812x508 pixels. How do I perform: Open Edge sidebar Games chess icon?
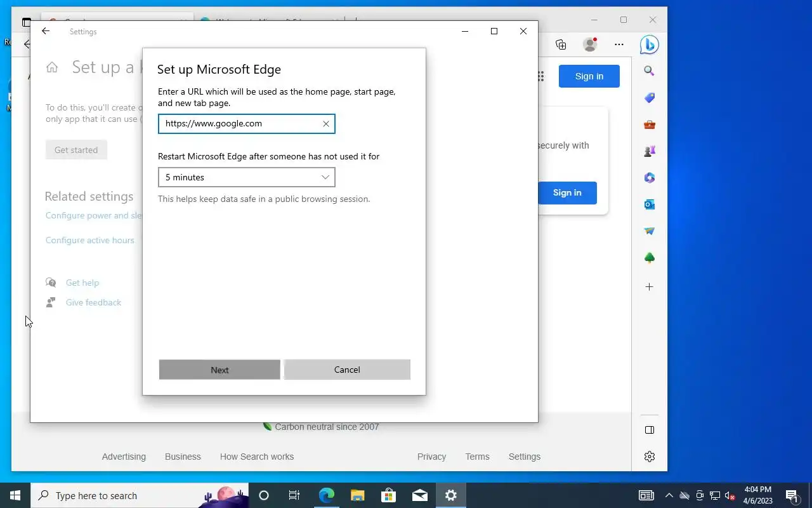pos(649,151)
